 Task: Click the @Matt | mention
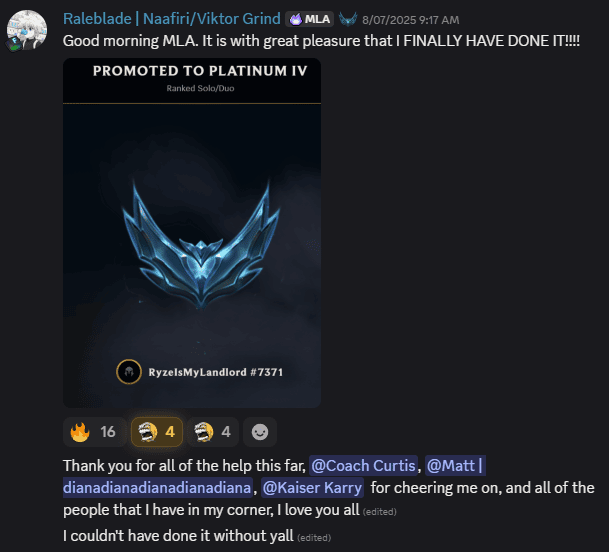point(455,465)
